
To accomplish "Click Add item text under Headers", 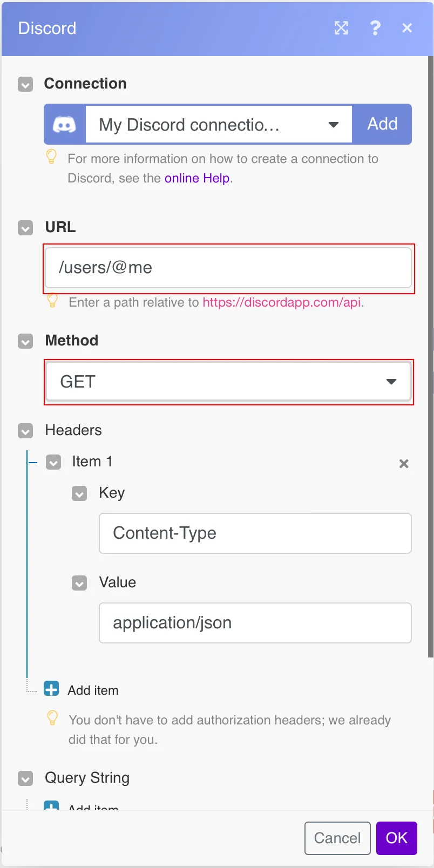I will [x=93, y=690].
